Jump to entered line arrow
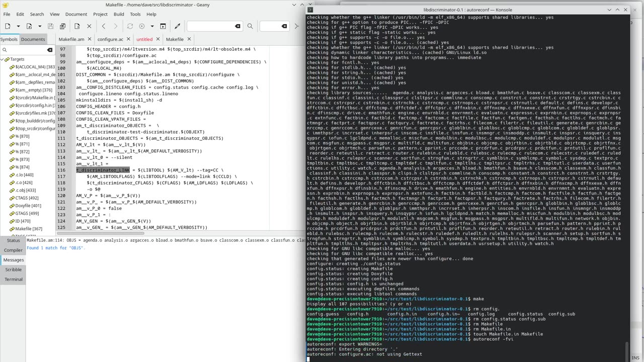The width and height of the screenshot is (644, 362). click(296, 26)
